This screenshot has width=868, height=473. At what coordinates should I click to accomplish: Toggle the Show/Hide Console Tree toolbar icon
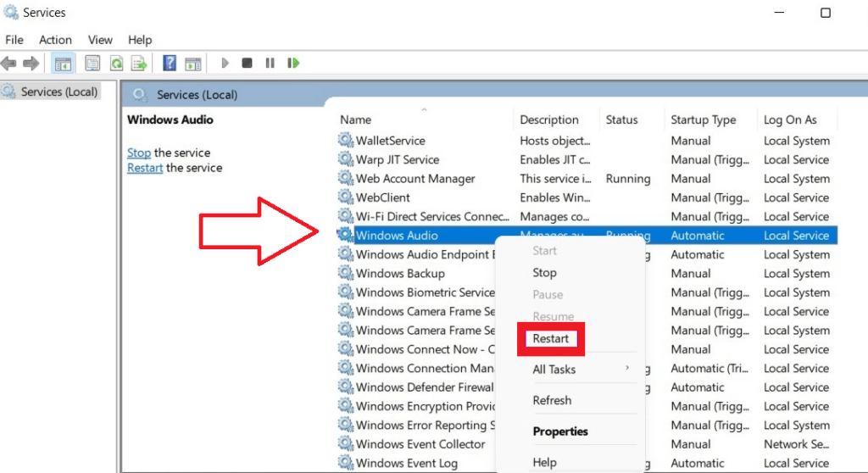(x=63, y=63)
